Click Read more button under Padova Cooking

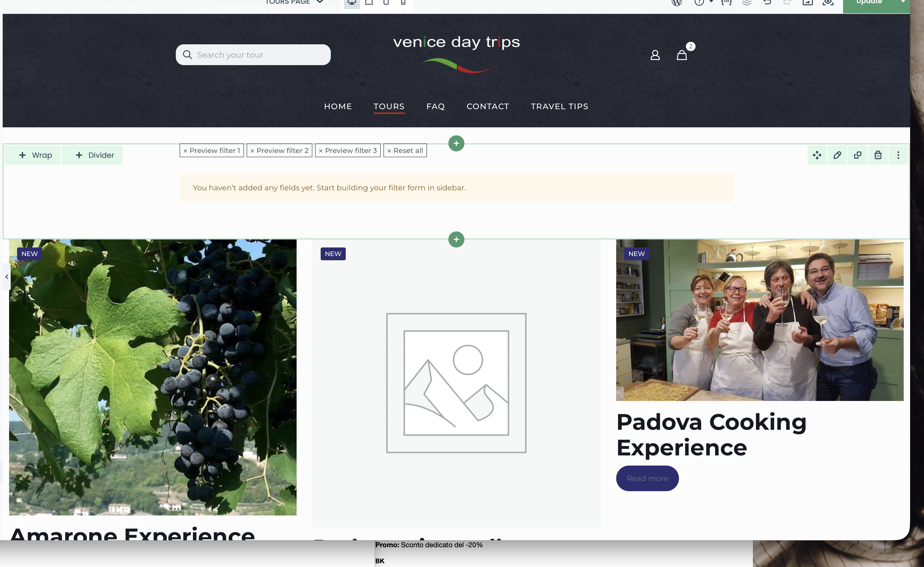pyautogui.click(x=647, y=478)
